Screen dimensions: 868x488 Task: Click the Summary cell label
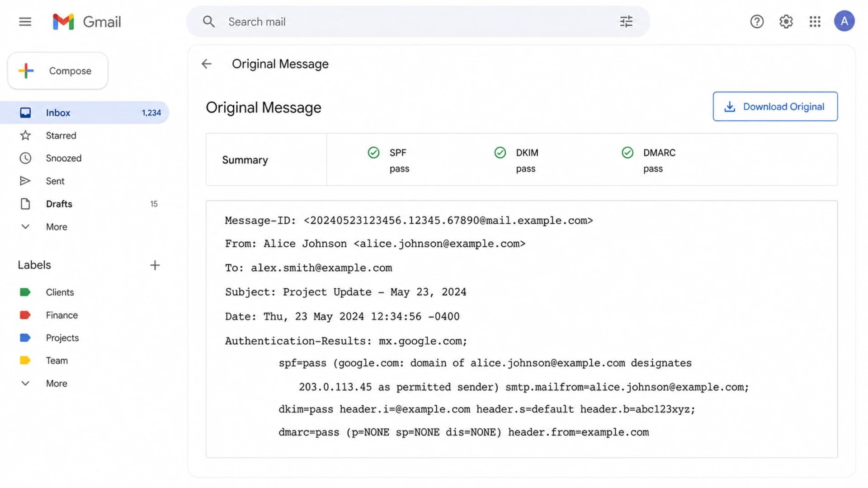(245, 160)
